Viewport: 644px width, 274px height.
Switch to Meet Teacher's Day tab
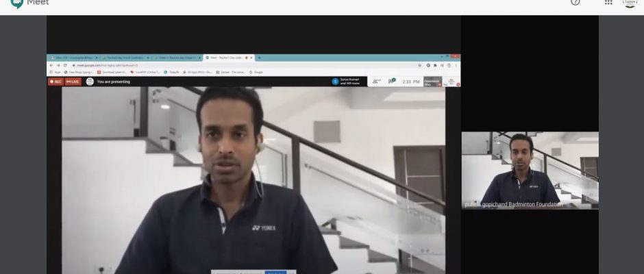click(x=229, y=58)
